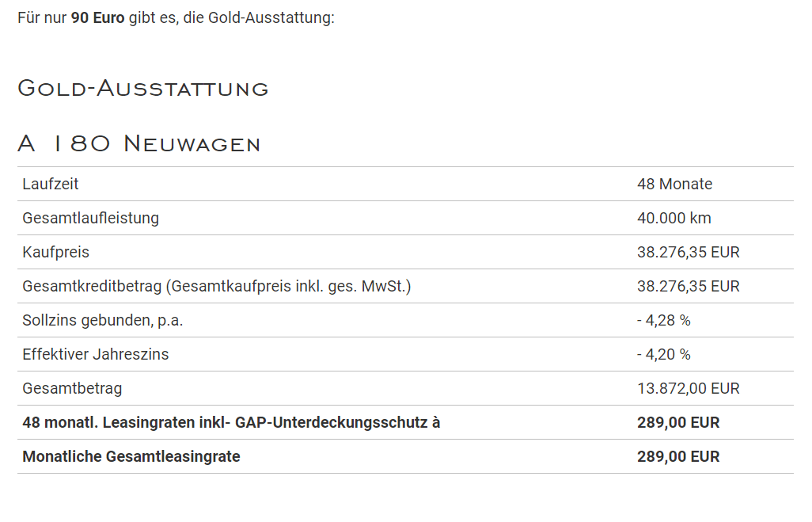Click the Sollzins gebunden, p.a. label

coord(103,320)
